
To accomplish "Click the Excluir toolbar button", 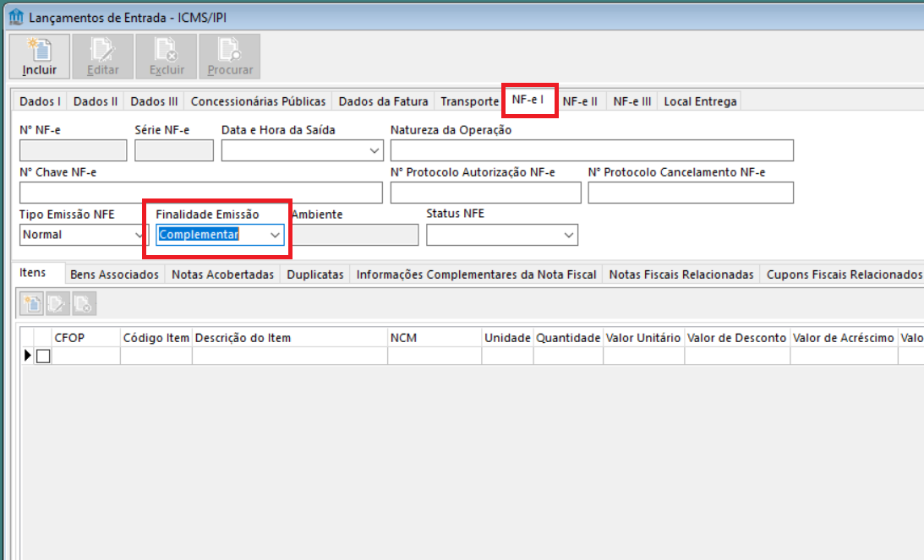I will click(x=167, y=57).
